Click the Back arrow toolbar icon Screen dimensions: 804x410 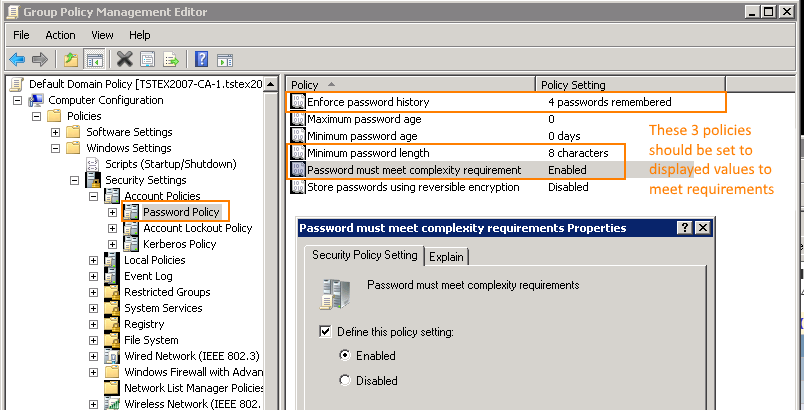point(17,59)
